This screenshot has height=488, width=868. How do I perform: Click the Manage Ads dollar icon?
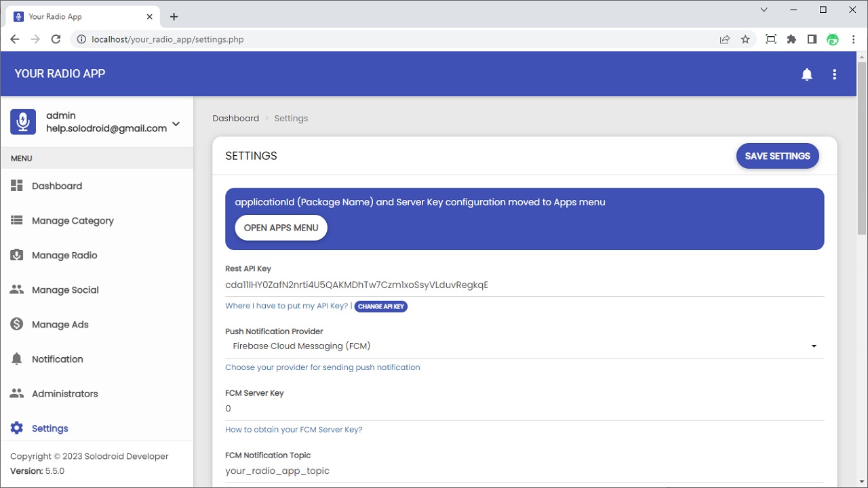[x=17, y=324]
